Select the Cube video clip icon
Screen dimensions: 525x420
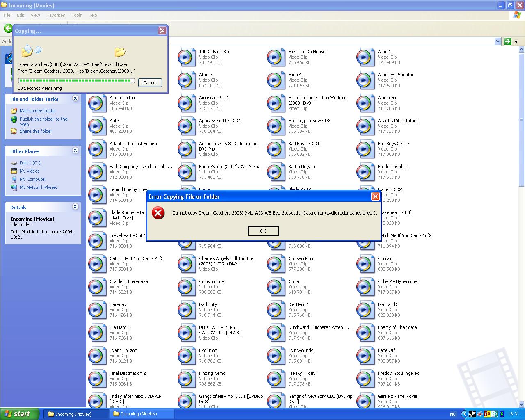tap(276, 287)
